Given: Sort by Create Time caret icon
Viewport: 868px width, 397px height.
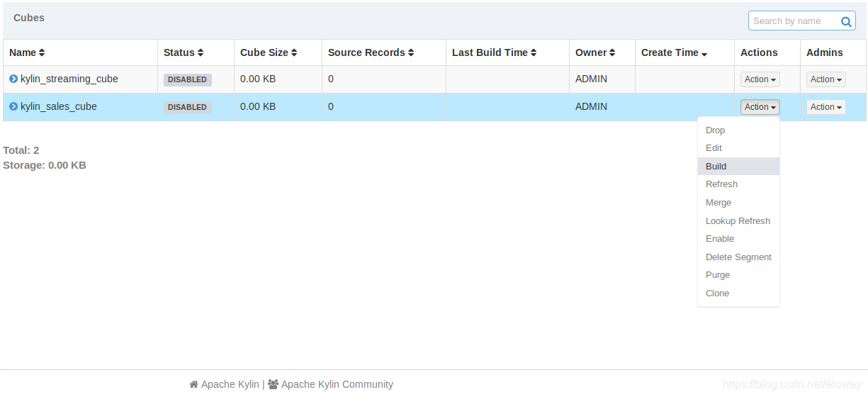Looking at the screenshot, I should tap(704, 54).
